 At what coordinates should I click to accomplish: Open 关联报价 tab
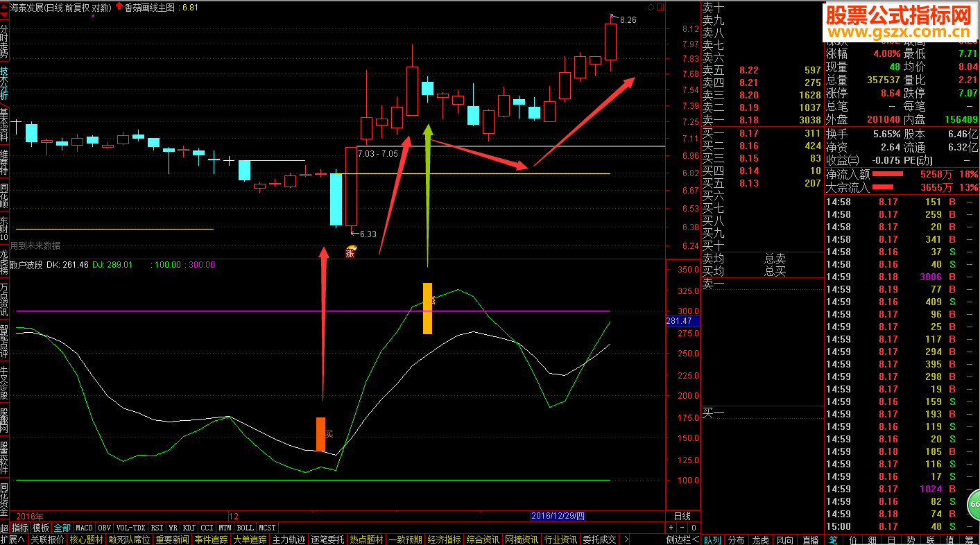point(47,539)
